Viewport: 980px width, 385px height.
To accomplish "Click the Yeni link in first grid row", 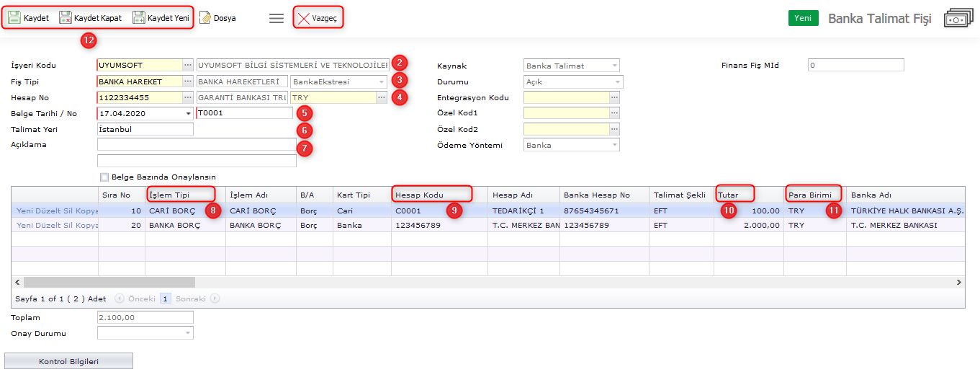I will click(x=26, y=211).
